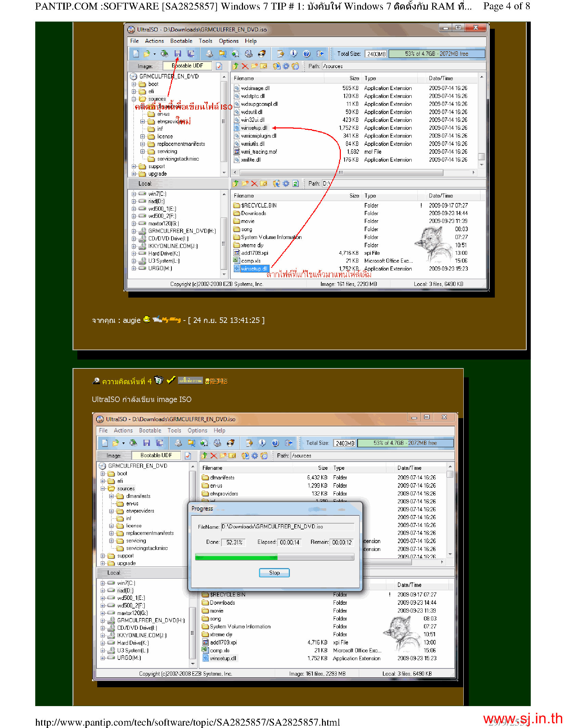This screenshot has height=728, width=566.
Task: Click Up arrow icon in Local toolbar, upper window
Action: click(x=235, y=184)
